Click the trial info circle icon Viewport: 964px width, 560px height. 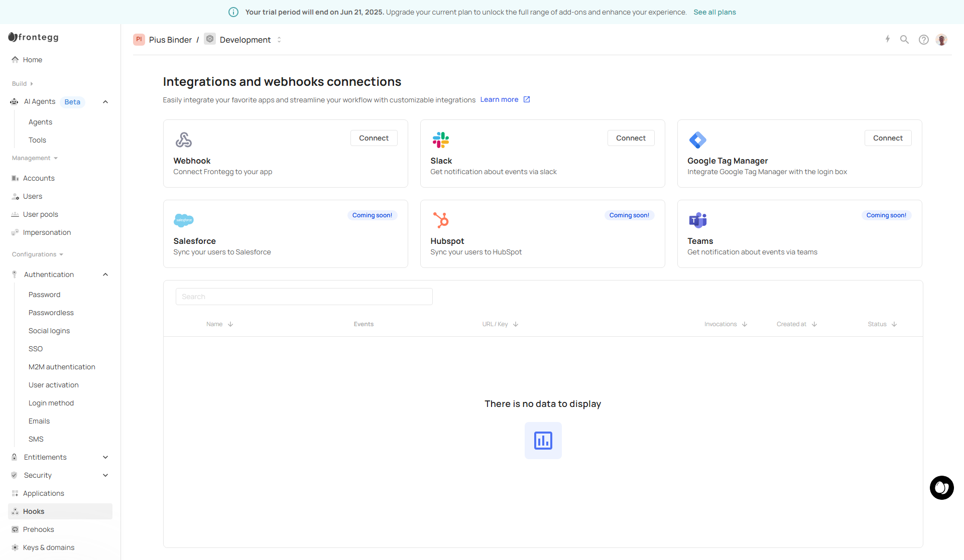(x=233, y=12)
